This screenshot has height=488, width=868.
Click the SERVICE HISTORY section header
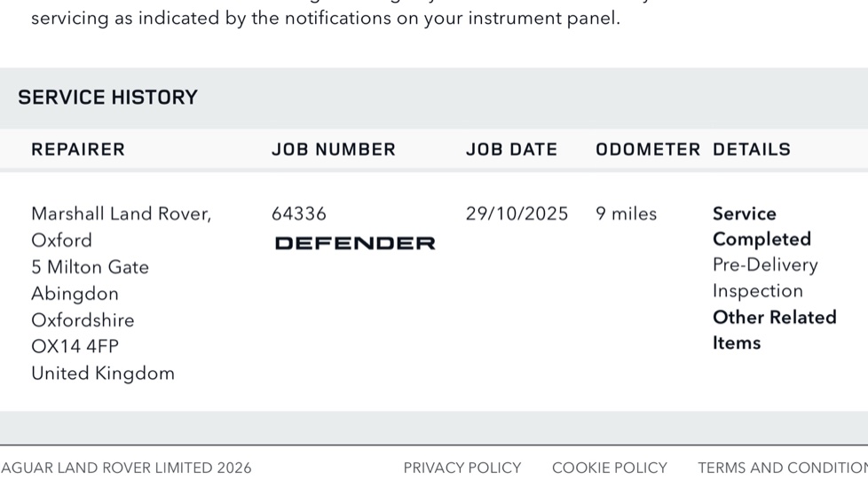[x=107, y=98]
